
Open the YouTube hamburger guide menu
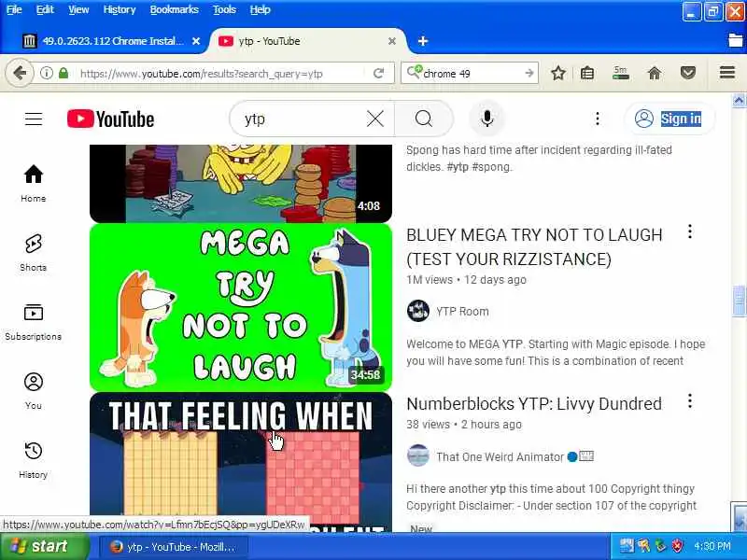[x=34, y=119]
